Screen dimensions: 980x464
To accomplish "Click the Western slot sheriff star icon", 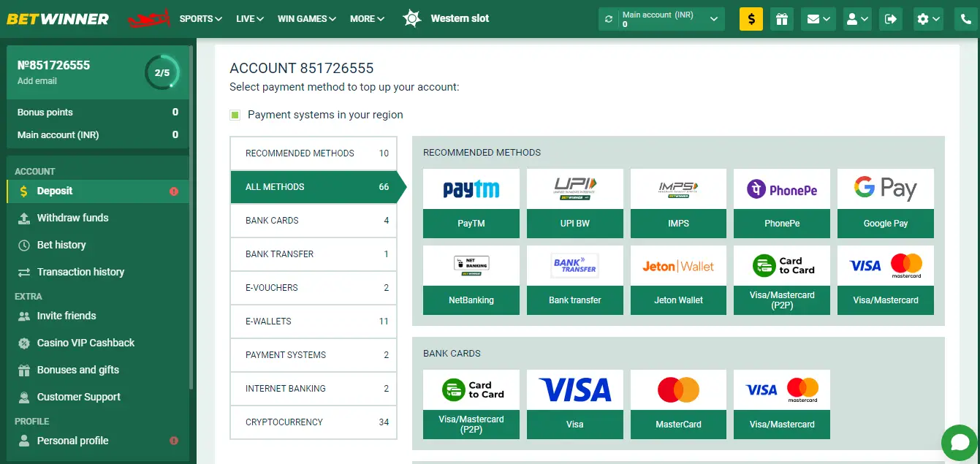I will pyautogui.click(x=412, y=19).
